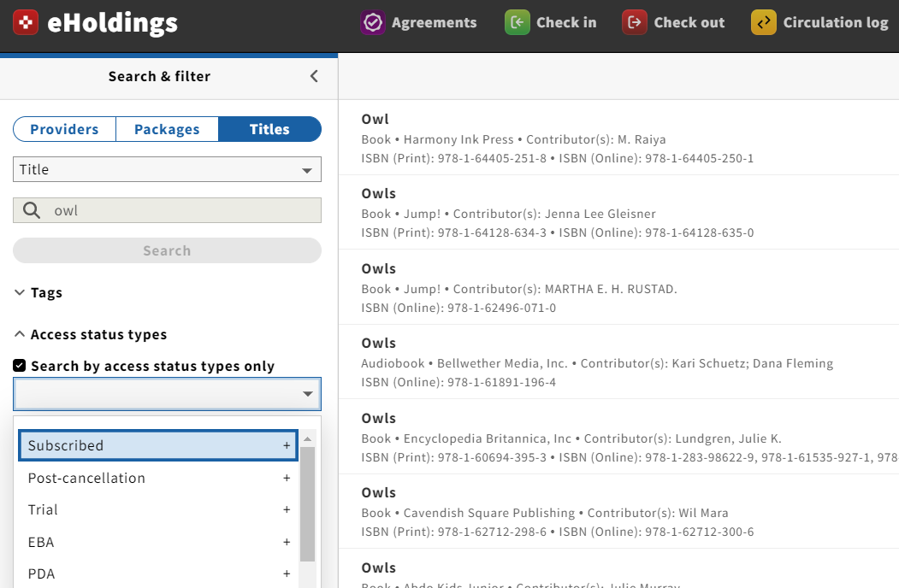Open the Agreements link in header
This screenshot has width=899, height=588.
tap(434, 22)
